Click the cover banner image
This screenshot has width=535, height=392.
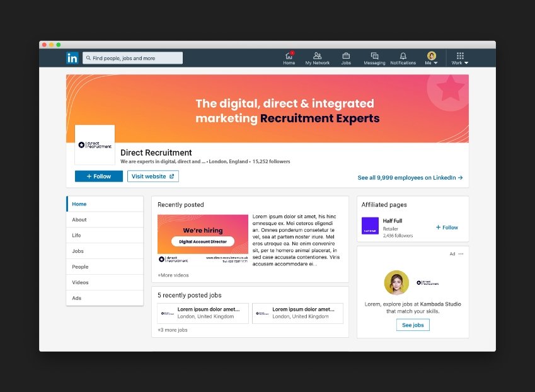tap(267, 108)
